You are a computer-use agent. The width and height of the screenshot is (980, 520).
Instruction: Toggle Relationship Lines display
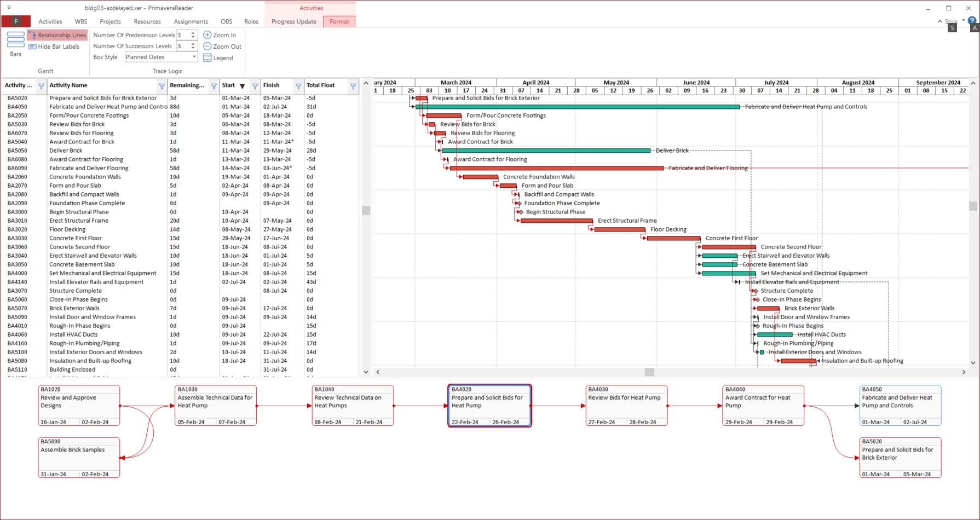point(57,35)
